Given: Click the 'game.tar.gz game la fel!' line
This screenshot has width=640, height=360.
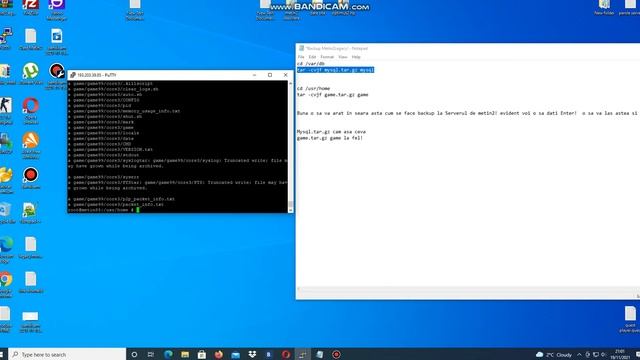Looking at the screenshot, I should coord(330,138).
